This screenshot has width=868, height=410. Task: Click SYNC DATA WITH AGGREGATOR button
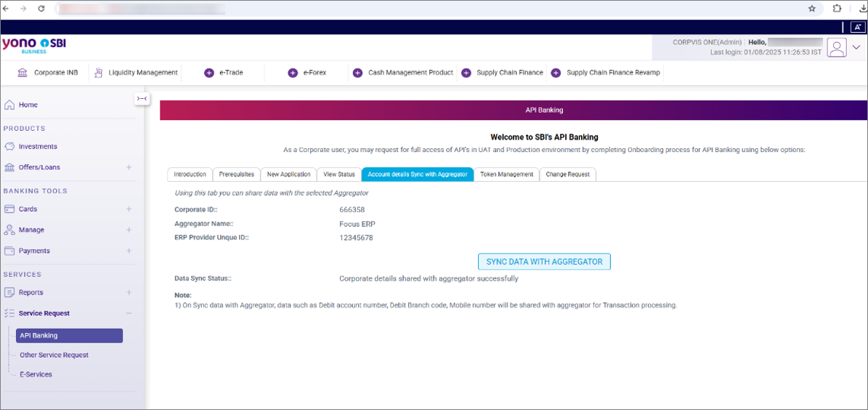coord(544,262)
